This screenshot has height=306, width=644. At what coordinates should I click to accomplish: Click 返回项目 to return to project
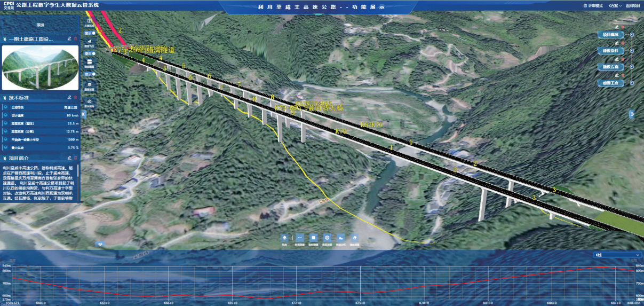click(633, 5)
